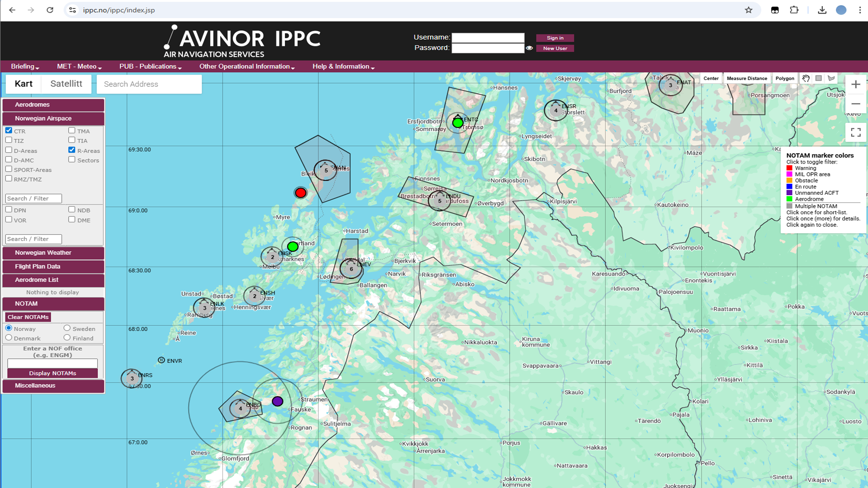Screen dimensions: 868x488
Task: Click the Display NOTAMs button
Action: click(x=52, y=373)
